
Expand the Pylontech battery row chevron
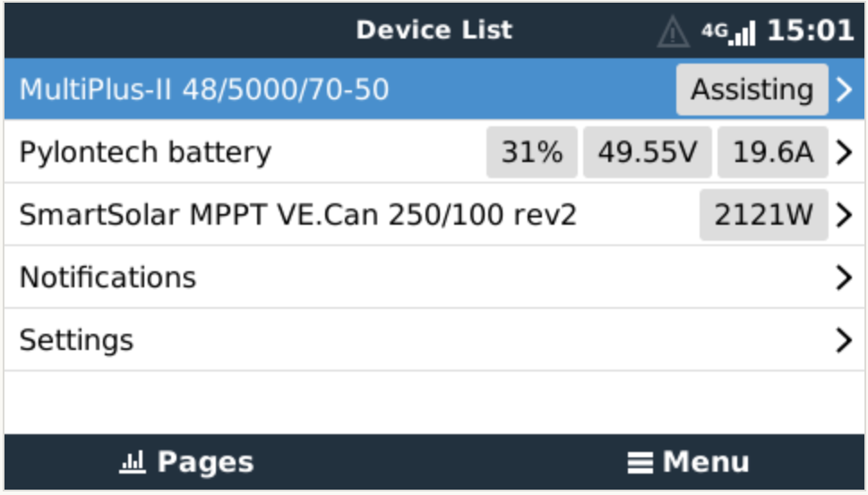[843, 152]
